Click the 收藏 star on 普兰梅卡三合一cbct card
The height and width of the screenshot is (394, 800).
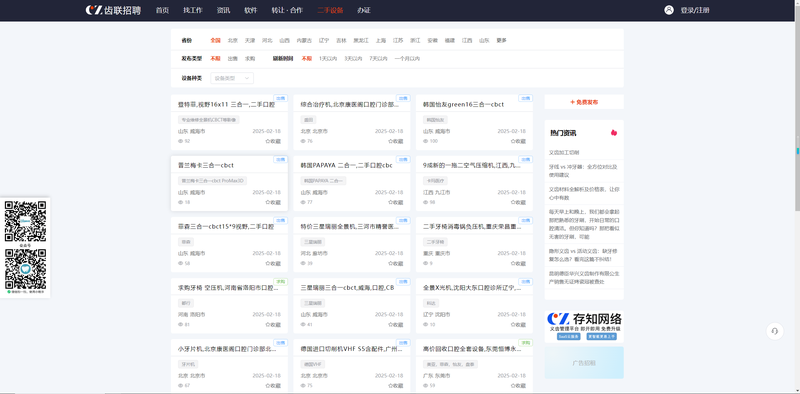268,203
